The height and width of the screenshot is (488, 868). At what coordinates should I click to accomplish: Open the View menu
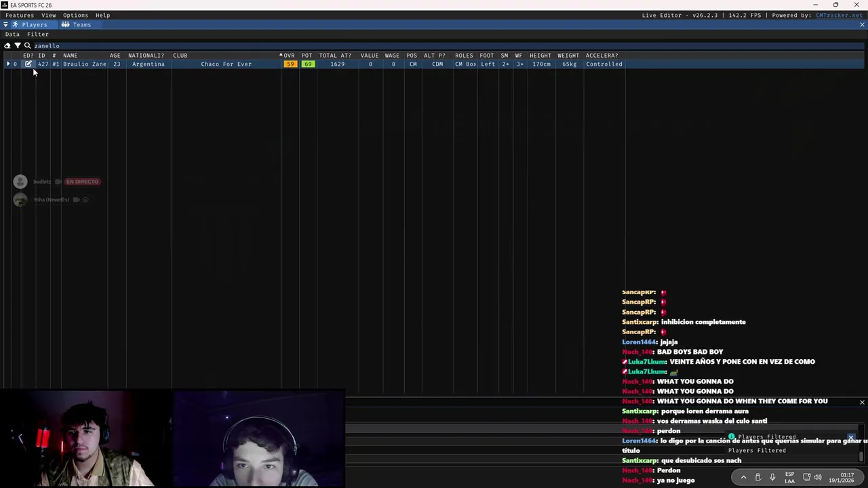(x=49, y=15)
